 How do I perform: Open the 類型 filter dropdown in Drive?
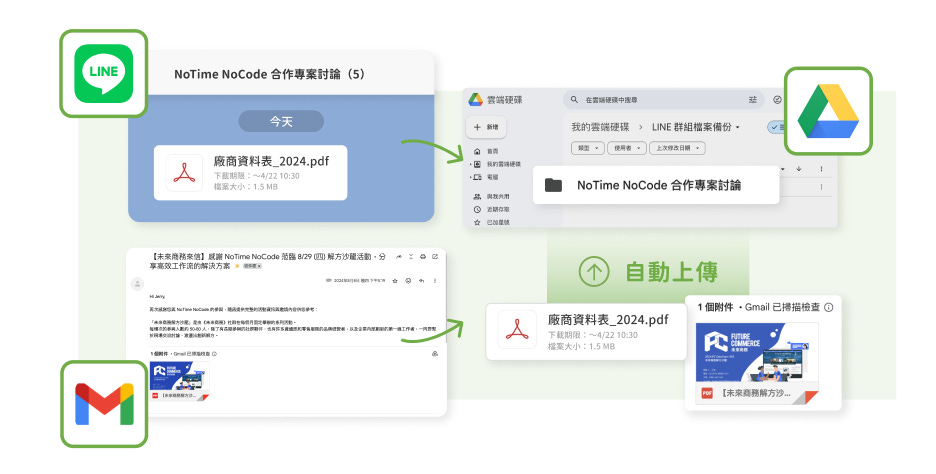click(x=588, y=148)
